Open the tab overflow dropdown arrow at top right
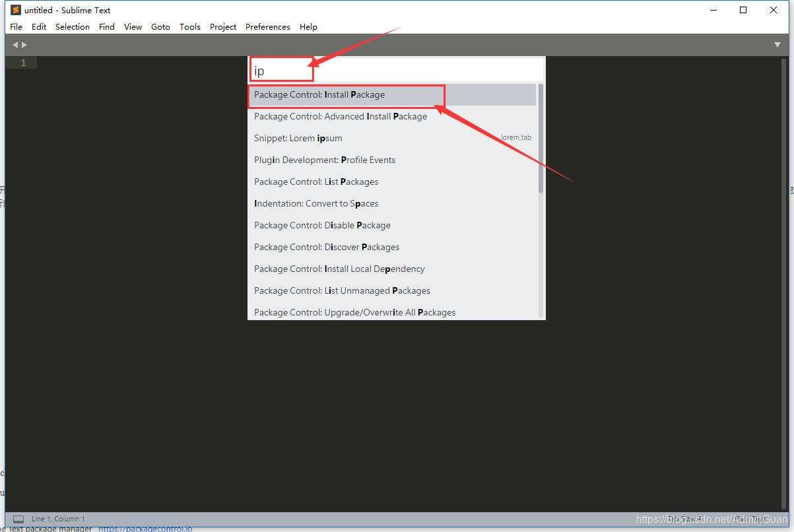The width and height of the screenshot is (794, 532). (x=777, y=44)
